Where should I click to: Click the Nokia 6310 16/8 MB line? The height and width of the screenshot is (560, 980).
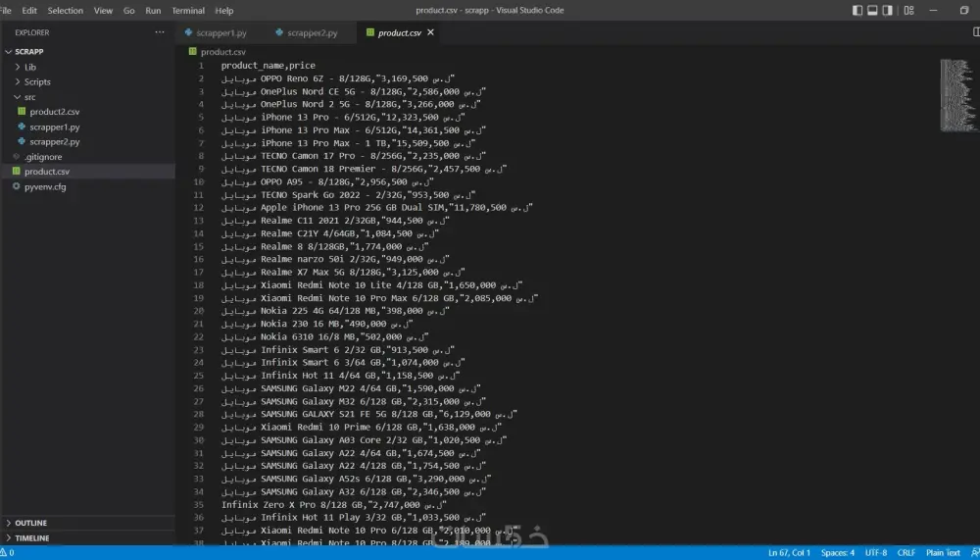pos(325,337)
